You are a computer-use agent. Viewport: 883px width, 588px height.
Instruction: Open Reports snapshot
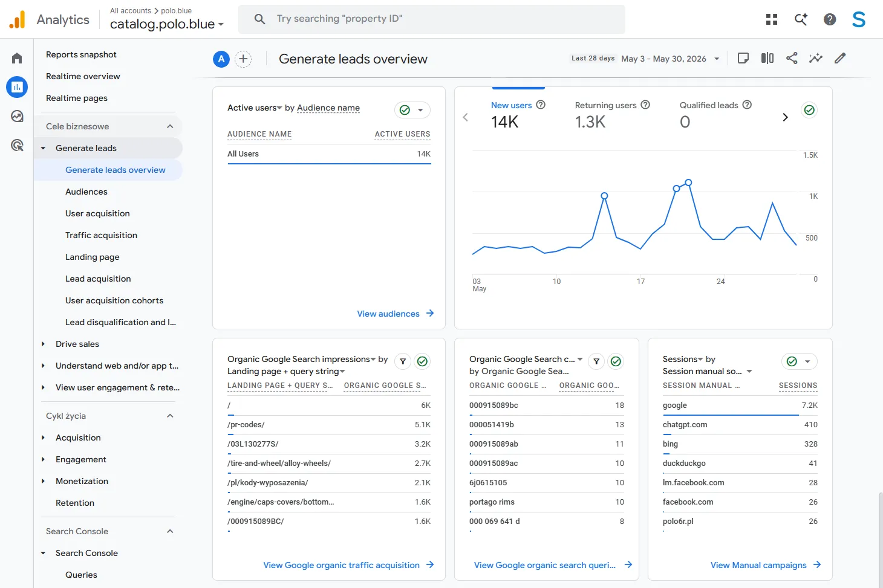(x=81, y=54)
